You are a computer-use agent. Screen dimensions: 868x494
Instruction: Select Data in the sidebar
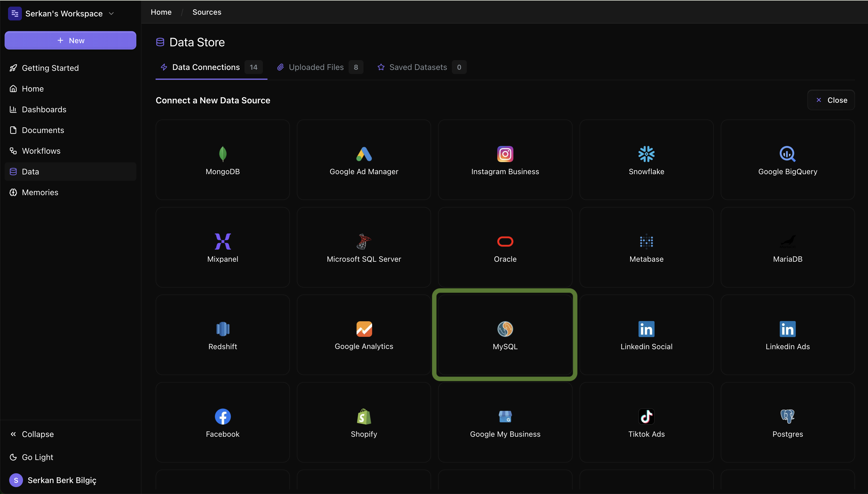[x=70, y=171]
